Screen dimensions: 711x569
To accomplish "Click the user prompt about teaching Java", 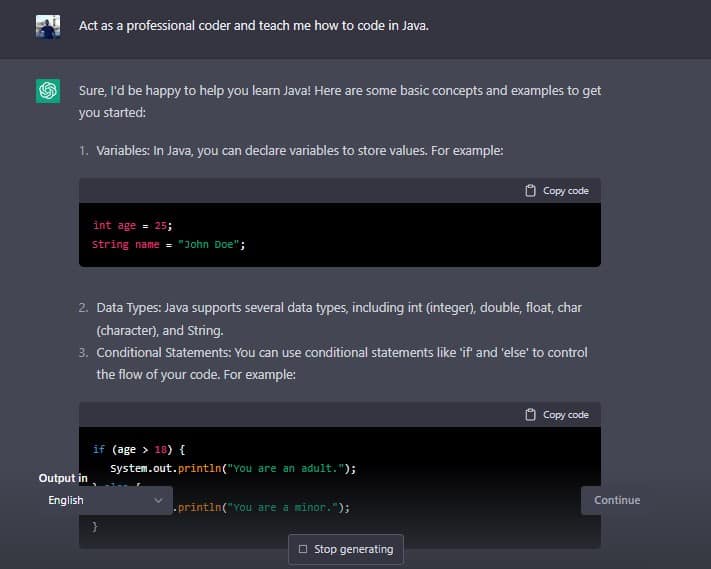I will (x=253, y=26).
